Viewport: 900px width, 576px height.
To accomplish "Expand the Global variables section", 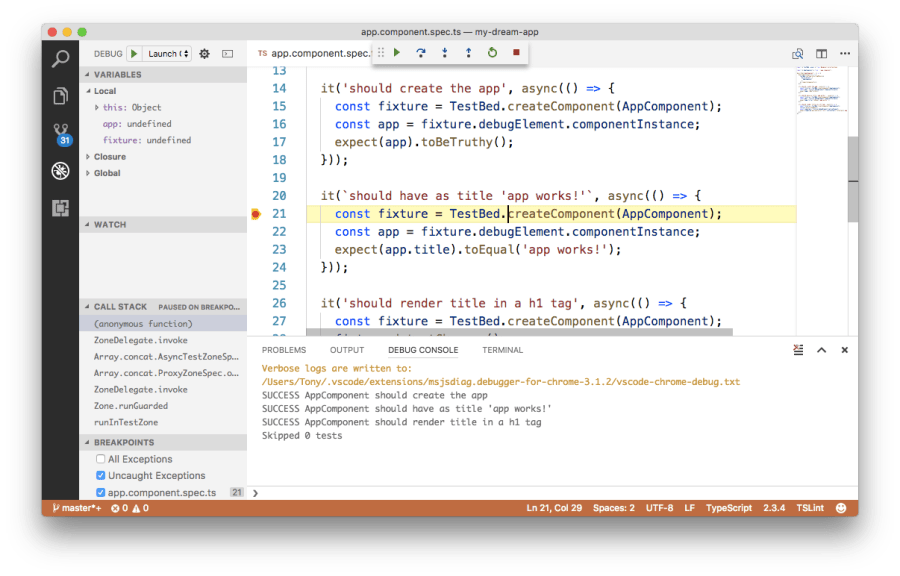I will pyautogui.click(x=107, y=173).
